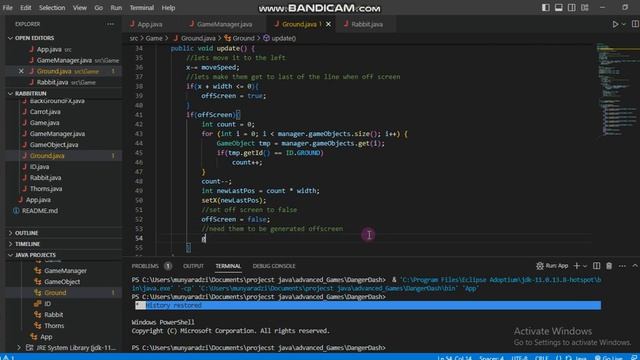Open run options dropdown beside play icon
Image resolution: width=640 pixels, height=360 pixels.
click(x=623, y=24)
